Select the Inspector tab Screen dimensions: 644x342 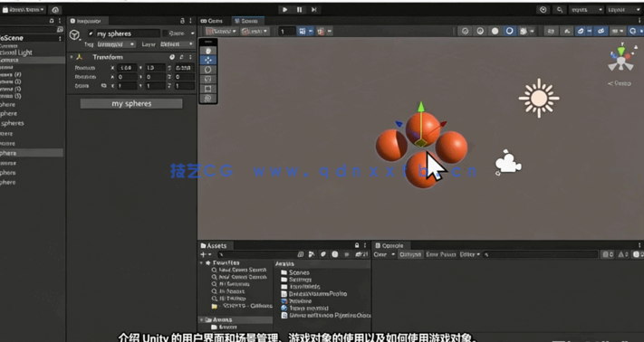(x=88, y=21)
